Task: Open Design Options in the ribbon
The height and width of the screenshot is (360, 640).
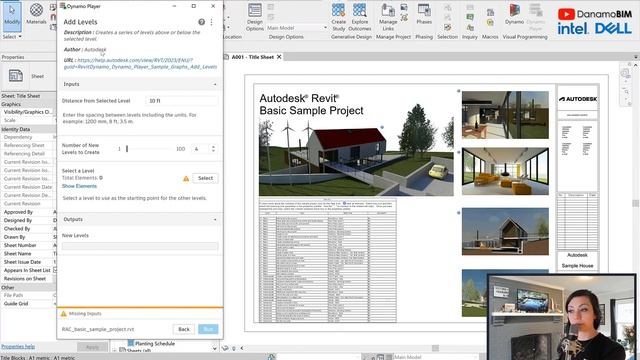Action: (x=255, y=17)
